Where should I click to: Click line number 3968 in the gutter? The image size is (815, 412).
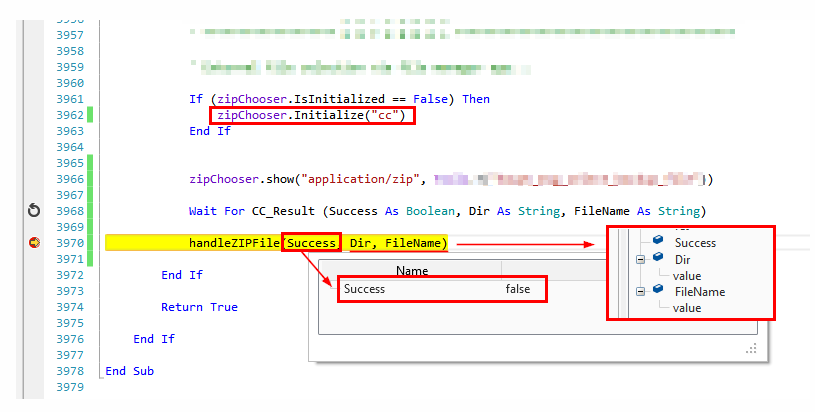tap(70, 211)
